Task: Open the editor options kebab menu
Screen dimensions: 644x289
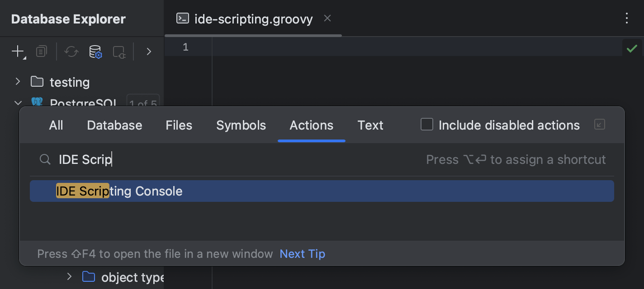Action: [x=627, y=19]
